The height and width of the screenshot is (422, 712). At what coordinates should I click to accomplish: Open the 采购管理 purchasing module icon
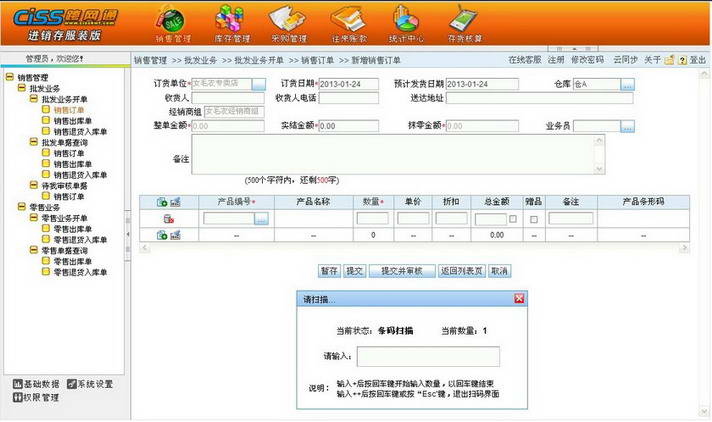point(289,24)
